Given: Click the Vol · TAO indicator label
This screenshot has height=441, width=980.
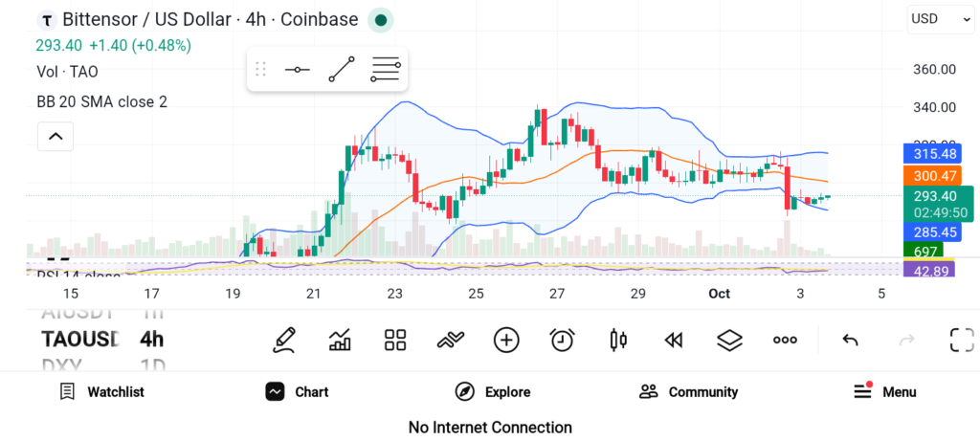Looking at the screenshot, I should click(x=68, y=72).
